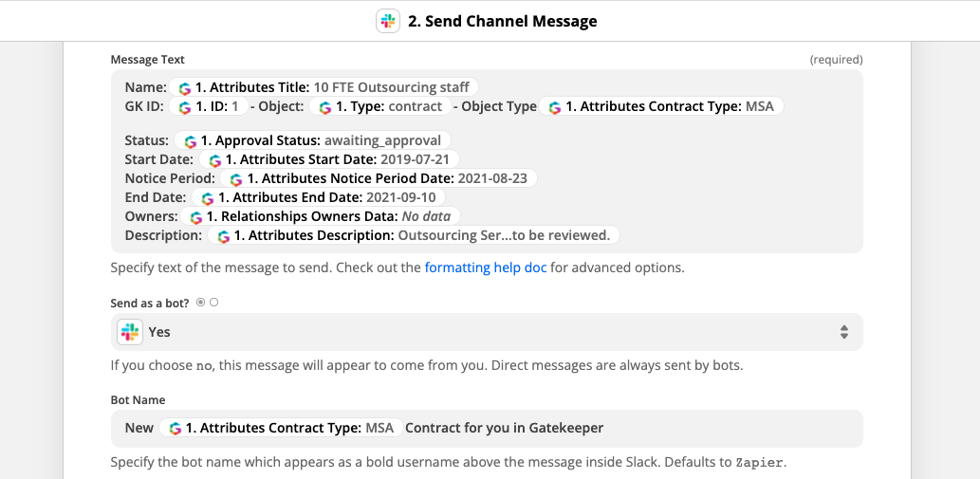The height and width of the screenshot is (479, 980).
Task: Select the filled radio beside Send as a bot
Action: click(x=200, y=303)
